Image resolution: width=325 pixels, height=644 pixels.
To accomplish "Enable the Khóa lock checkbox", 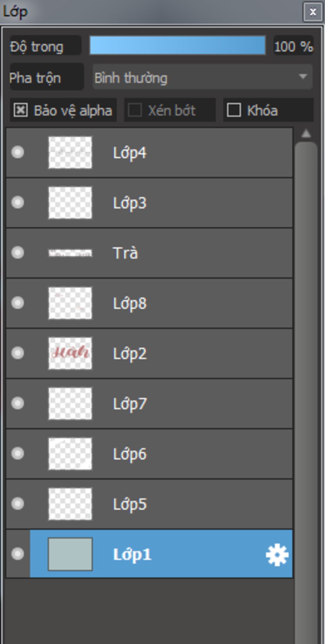I will pos(234,110).
